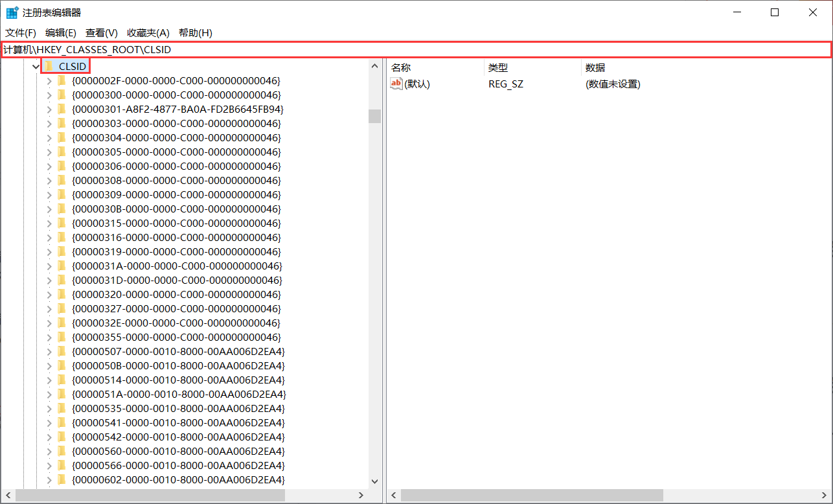Click folder icon beside {00000306-0000-0000-C000-000000000046}

(x=62, y=166)
